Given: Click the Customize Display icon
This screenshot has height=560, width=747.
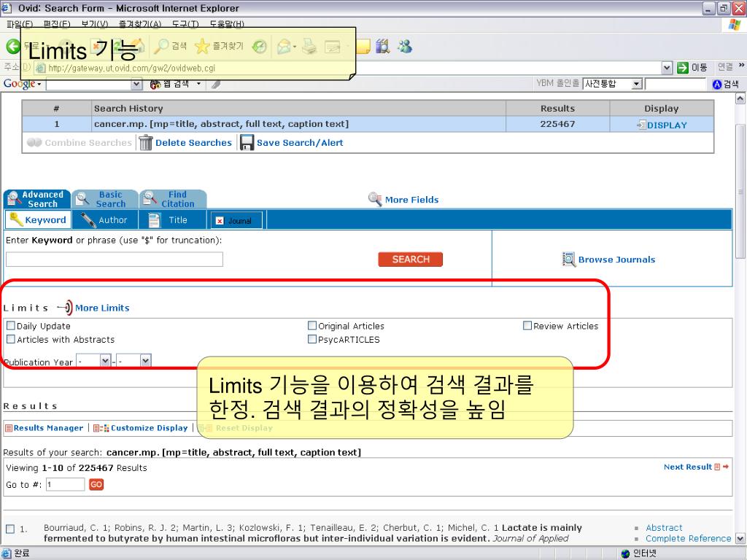Looking at the screenshot, I should (x=101, y=428).
